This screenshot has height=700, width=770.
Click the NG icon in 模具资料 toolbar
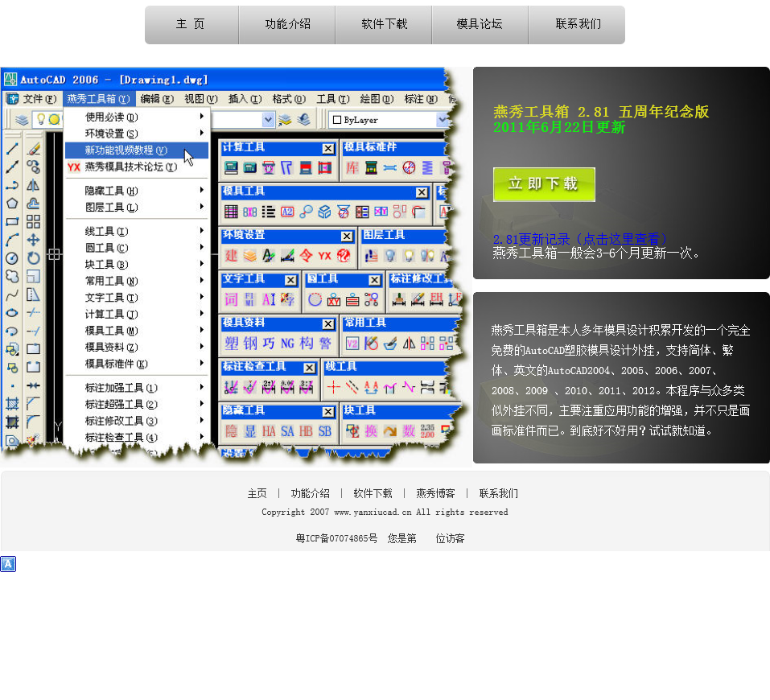click(287, 343)
